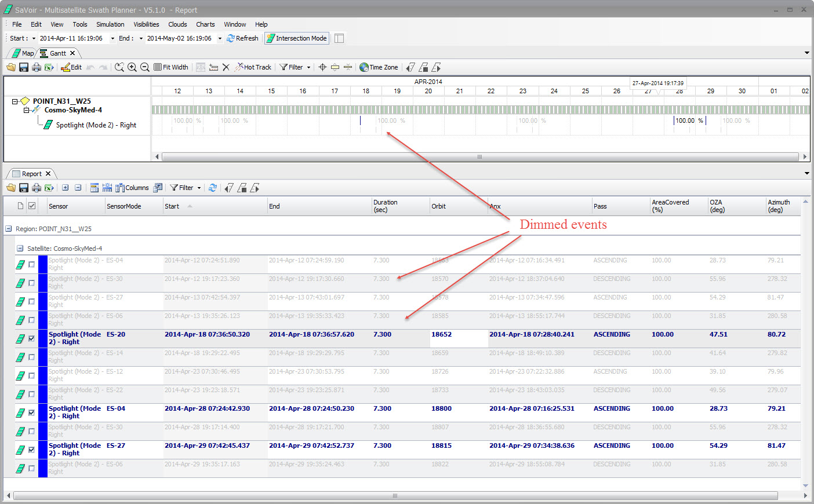
Task: Click the Refresh button
Action: [x=243, y=38]
